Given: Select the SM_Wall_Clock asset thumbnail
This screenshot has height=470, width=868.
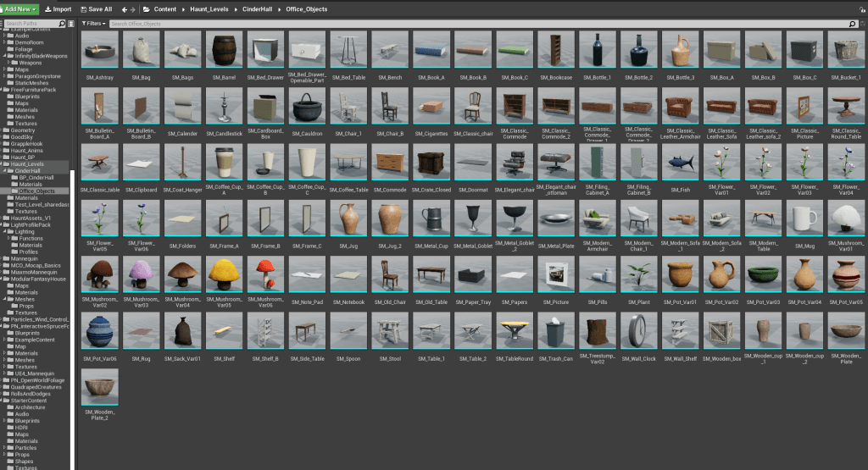Looking at the screenshot, I should (x=639, y=330).
